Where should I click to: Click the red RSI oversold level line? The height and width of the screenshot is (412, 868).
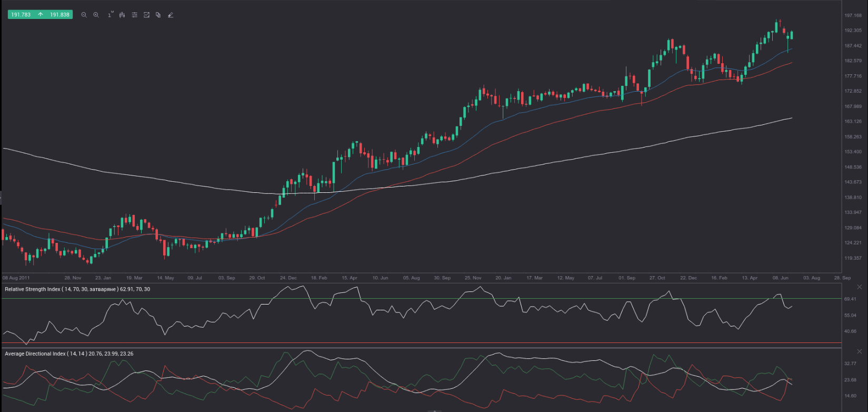click(x=421, y=343)
